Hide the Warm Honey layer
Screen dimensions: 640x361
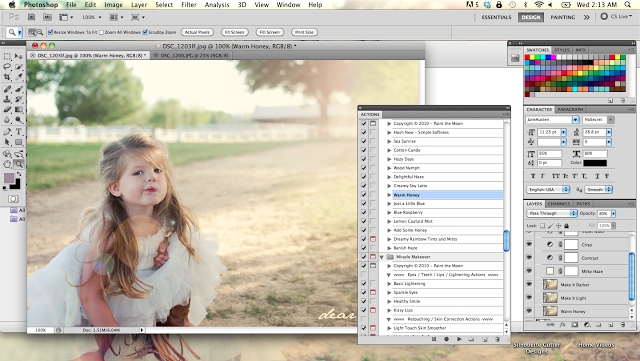[529, 311]
